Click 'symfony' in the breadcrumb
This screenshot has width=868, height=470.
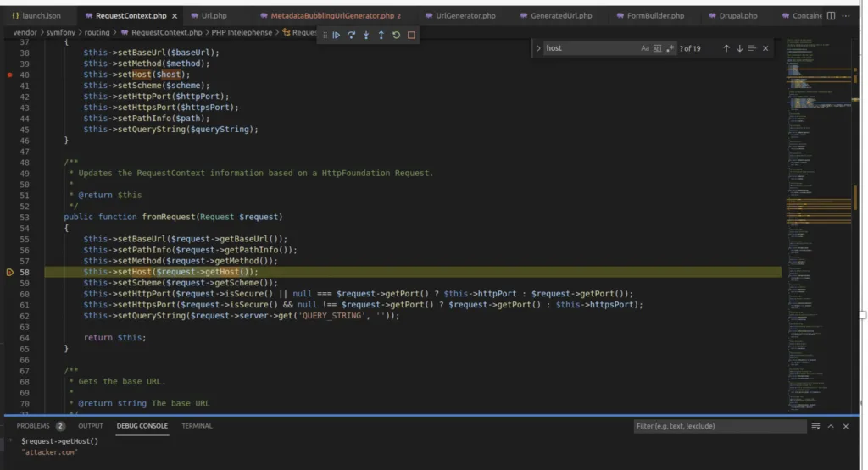click(60, 33)
